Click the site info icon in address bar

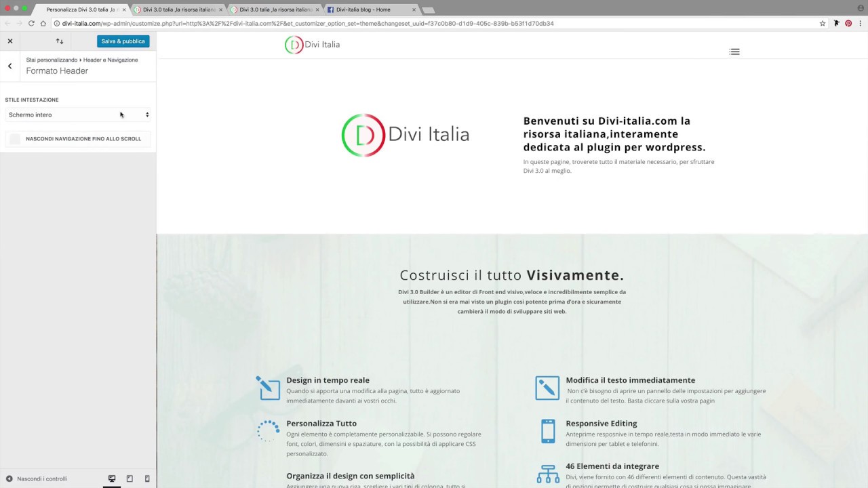(57, 23)
